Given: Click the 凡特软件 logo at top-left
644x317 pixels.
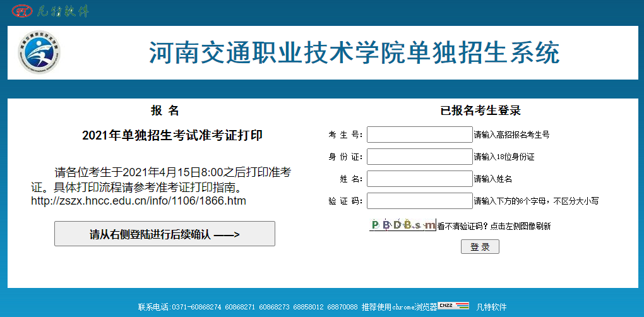Looking at the screenshot, I should (x=52, y=11).
